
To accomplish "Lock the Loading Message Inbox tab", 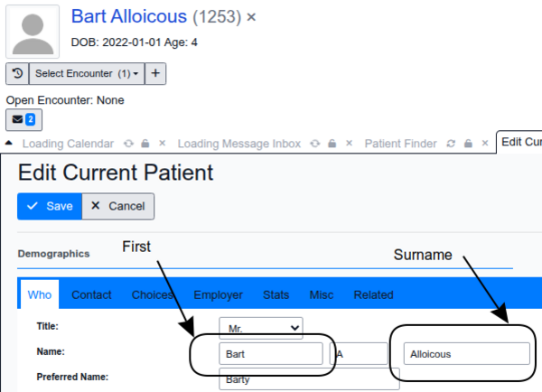I will [332, 144].
